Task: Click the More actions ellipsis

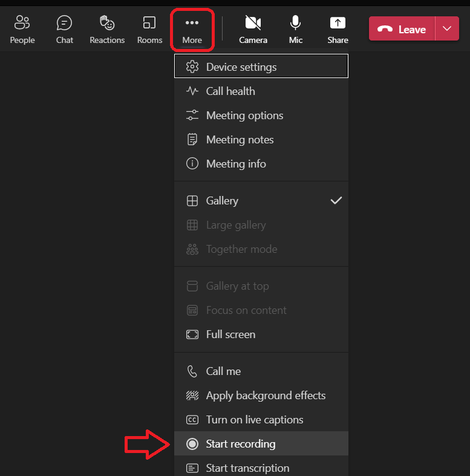Action: 192,29
